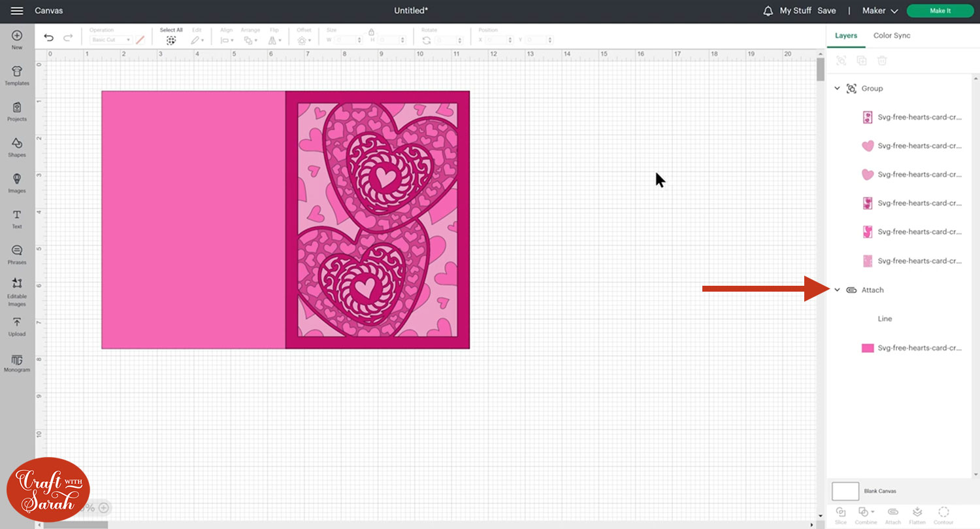This screenshot has width=980, height=529.
Task: Open the Images library
Action: (17, 182)
